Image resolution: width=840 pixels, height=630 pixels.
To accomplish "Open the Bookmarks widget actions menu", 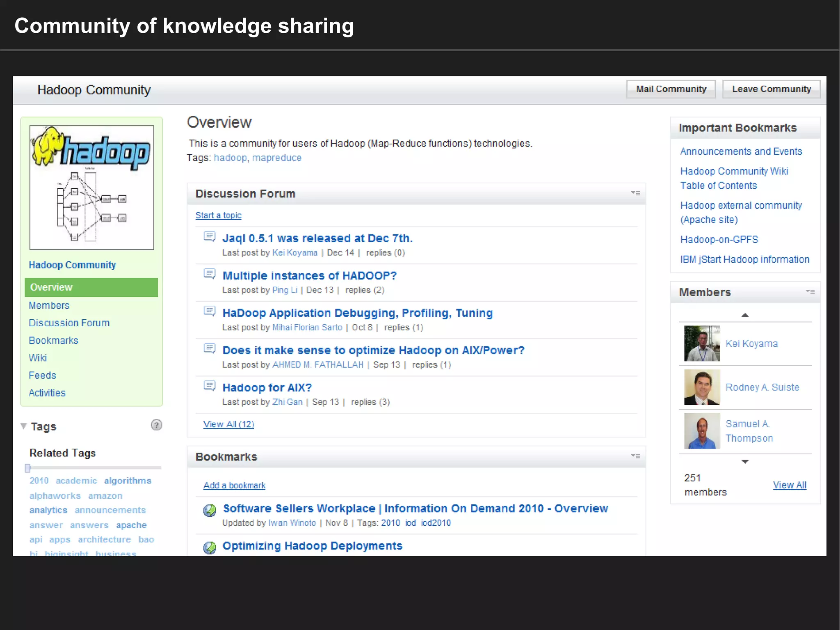I will coord(635,456).
